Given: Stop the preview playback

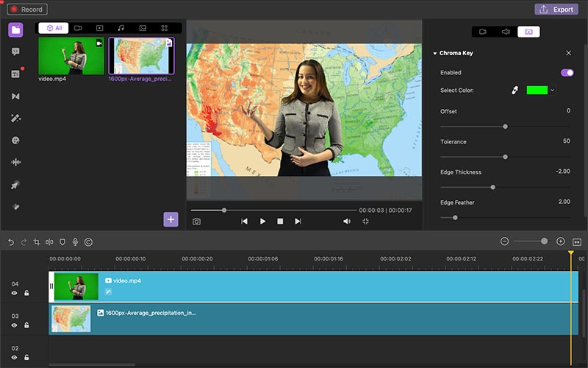Looking at the screenshot, I should point(280,222).
